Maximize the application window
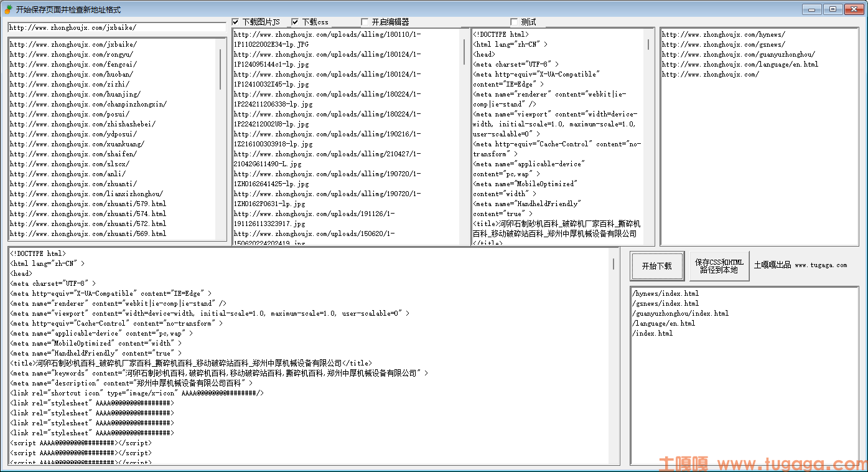The width and height of the screenshot is (868, 472). point(833,9)
